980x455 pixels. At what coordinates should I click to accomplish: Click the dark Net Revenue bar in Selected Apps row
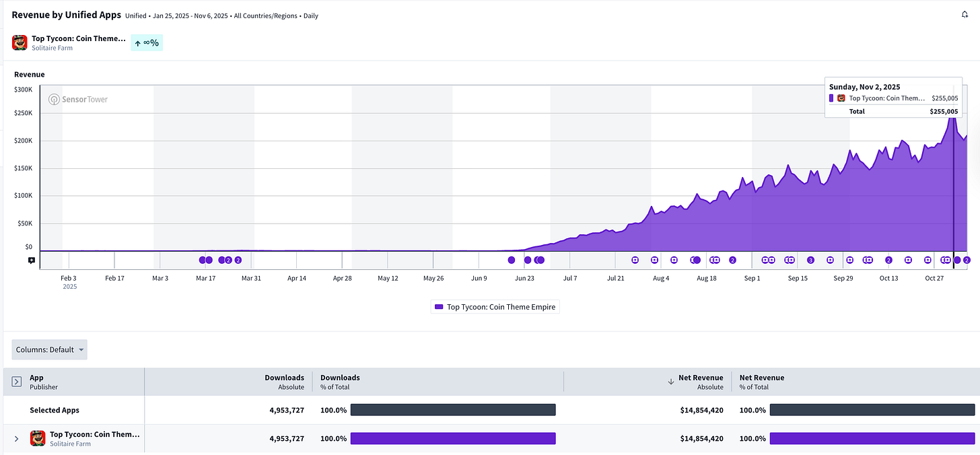[872, 410]
